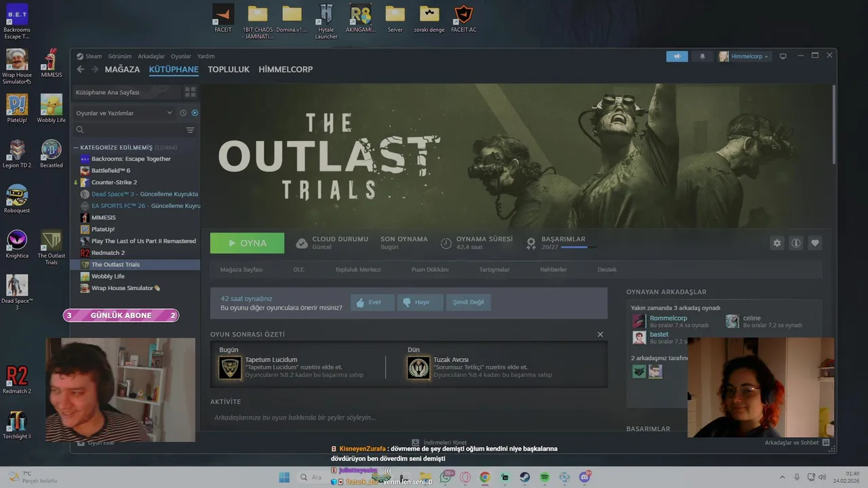The image size is (868, 488).
Task: Expand Oyunlar ve Yazılımlar dropdown
Action: (124, 113)
